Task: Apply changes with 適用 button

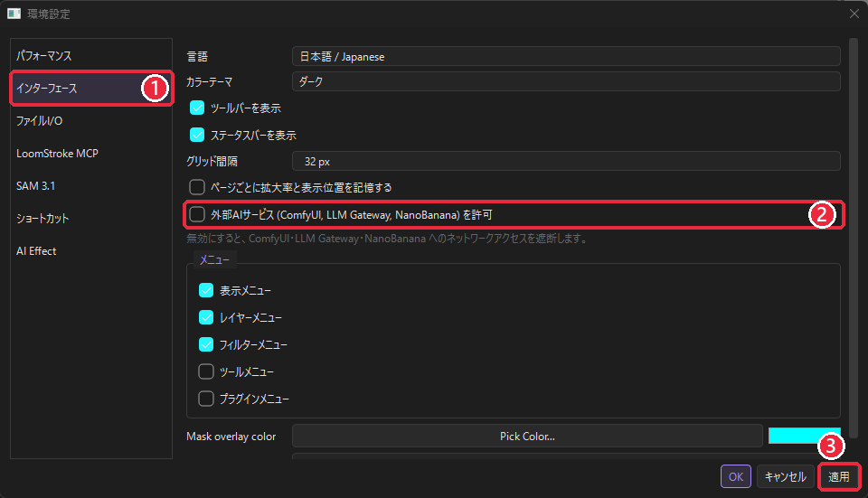Action: tap(839, 476)
